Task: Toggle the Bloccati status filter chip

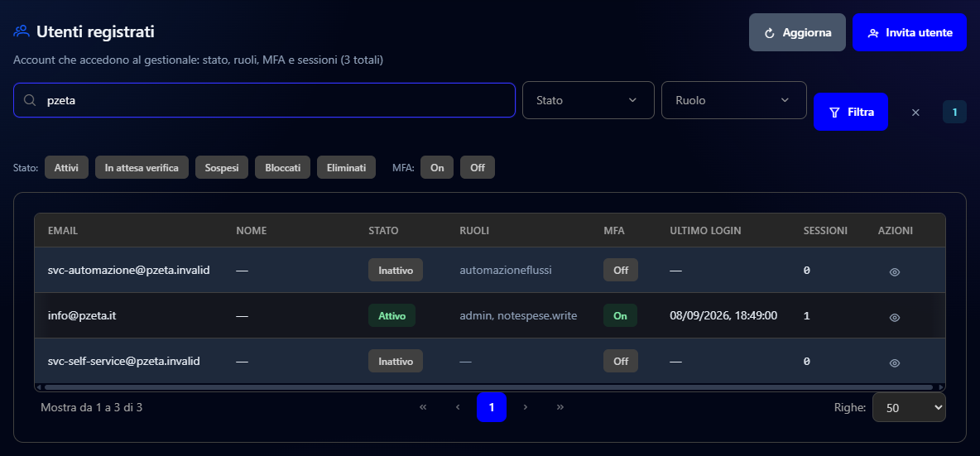Action: (282, 167)
